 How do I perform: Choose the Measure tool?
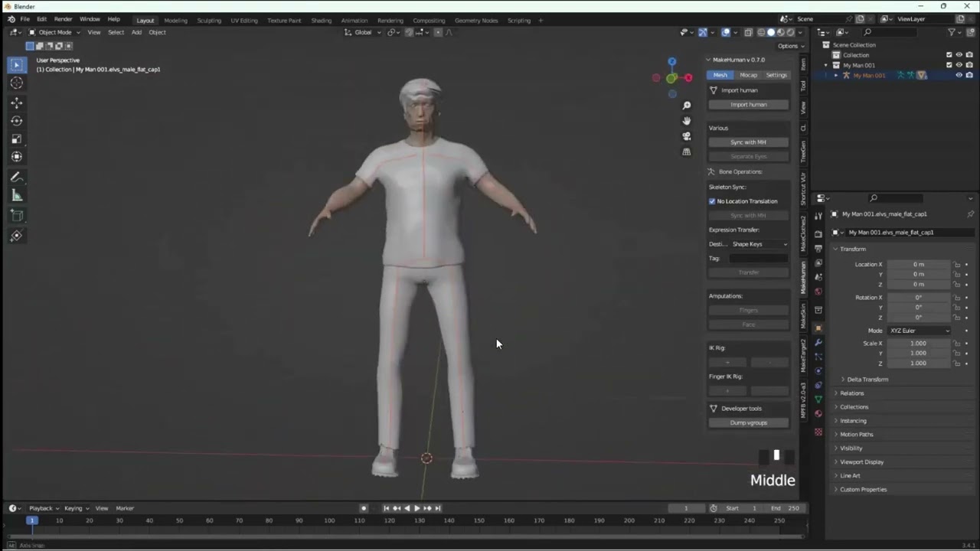tap(16, 196)
